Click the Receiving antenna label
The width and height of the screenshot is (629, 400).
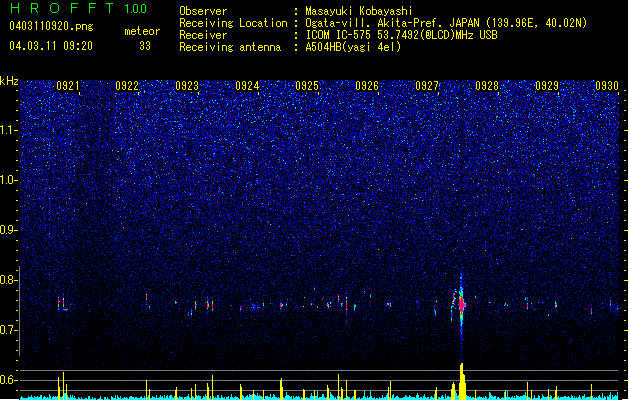(230, 47)
